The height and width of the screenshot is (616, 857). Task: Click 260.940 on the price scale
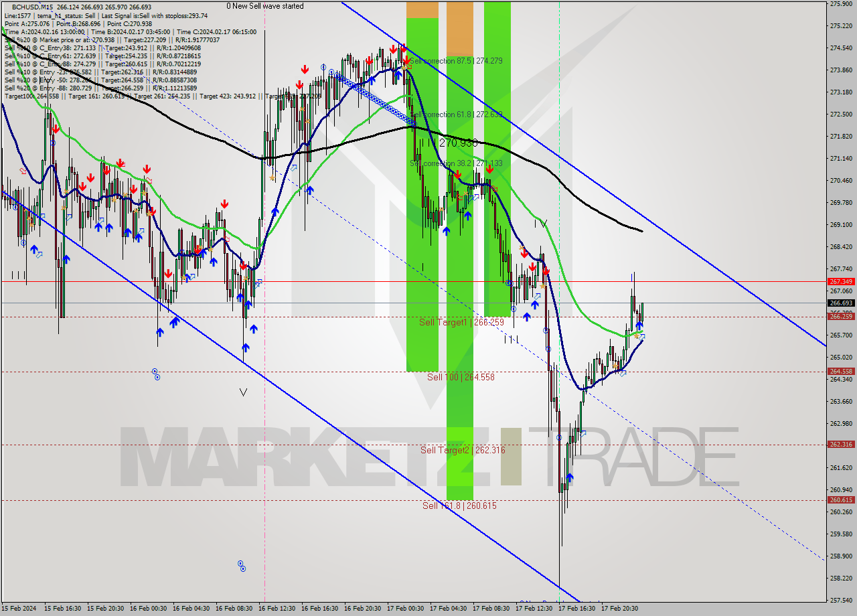pos(841,490)
